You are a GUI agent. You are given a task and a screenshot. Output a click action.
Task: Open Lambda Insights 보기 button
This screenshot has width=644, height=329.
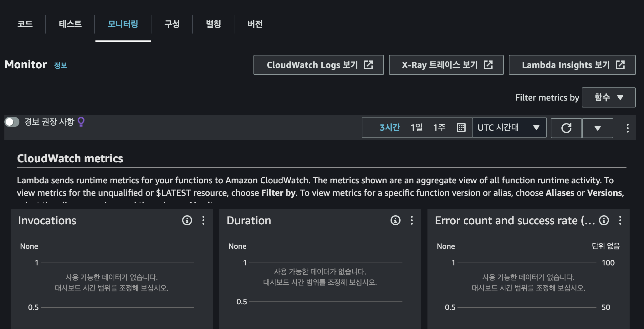click(x=572, y=65)
